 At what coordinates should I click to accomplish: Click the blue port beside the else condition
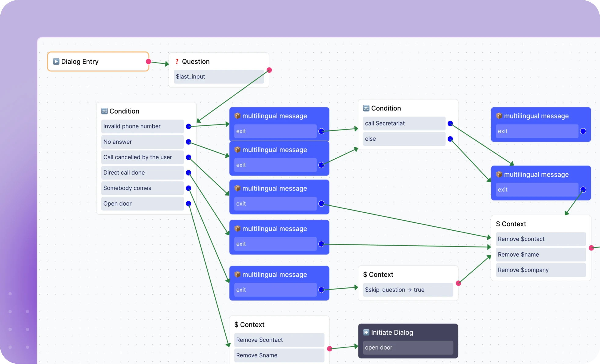coord(450,139)
